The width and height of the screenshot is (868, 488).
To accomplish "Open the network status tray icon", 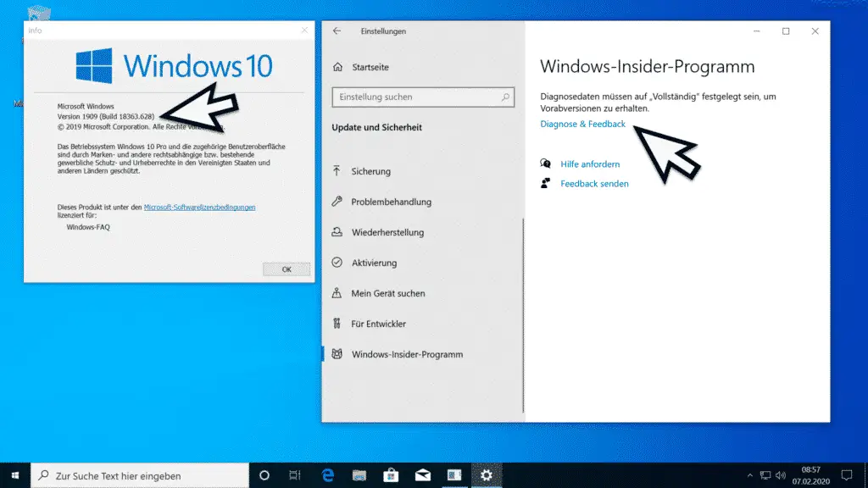I will pyautogui.click(x=765, y=475).
